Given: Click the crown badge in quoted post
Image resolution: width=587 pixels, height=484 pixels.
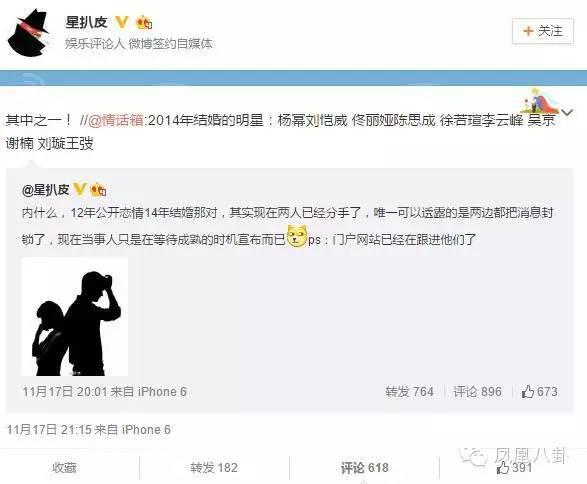Looking at the screenshot, I should pyautogui.click(x=98, y=189).
